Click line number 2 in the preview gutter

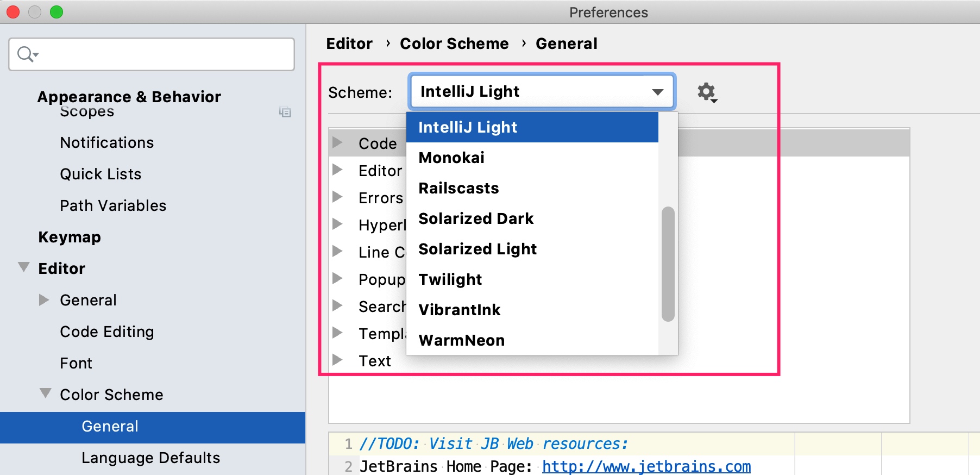pyautogui.click(x=348, y=466)
